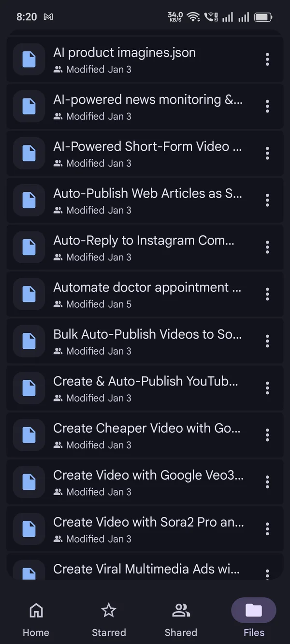The width and height of the screenshot is (290, 644).
Task: Open more options for Create Cheaper Video file
Action: point(267,435)
